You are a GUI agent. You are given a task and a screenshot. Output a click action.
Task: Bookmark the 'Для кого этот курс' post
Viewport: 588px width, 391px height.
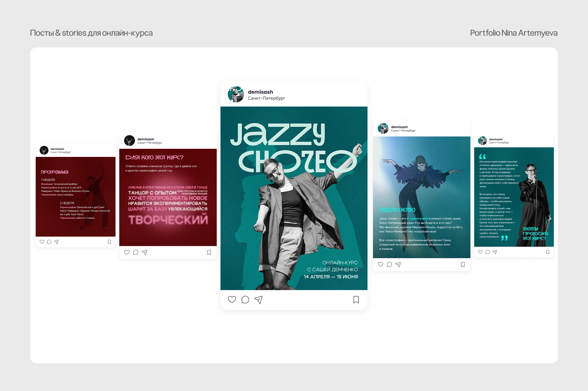(x=209, y=252)
